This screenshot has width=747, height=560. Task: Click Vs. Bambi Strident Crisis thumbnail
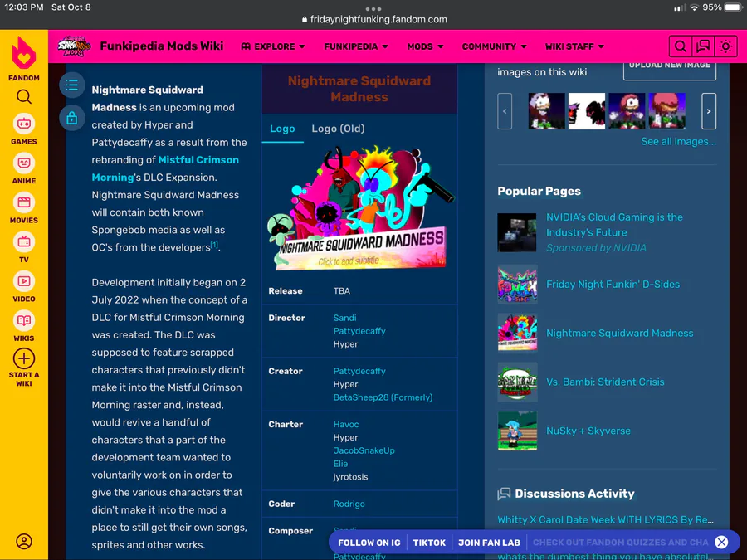(x=517, y=382)
